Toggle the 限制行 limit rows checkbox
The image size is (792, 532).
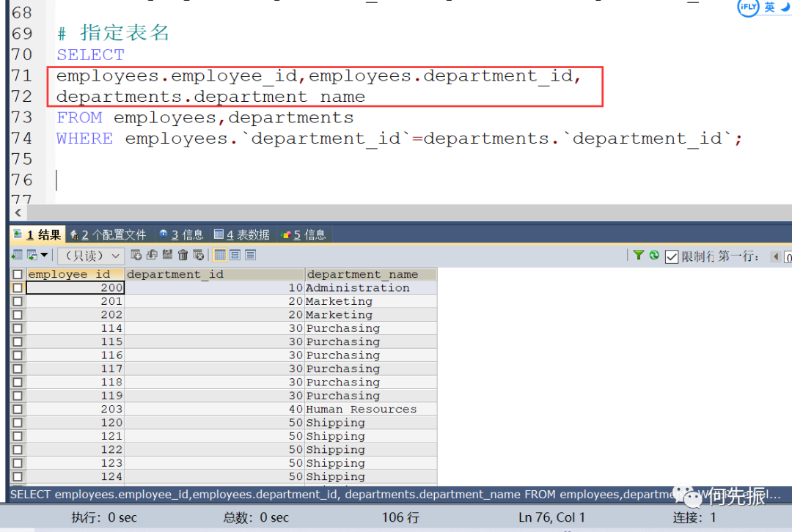pyautogui.click(x=671, y=257)
